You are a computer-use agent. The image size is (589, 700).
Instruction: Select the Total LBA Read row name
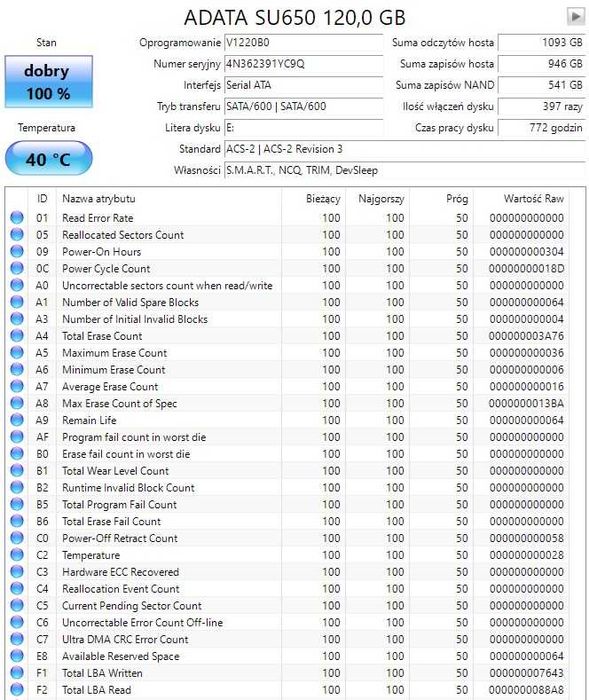pos(96,690)
